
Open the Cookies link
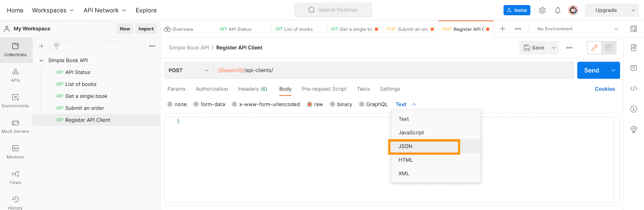604,89
